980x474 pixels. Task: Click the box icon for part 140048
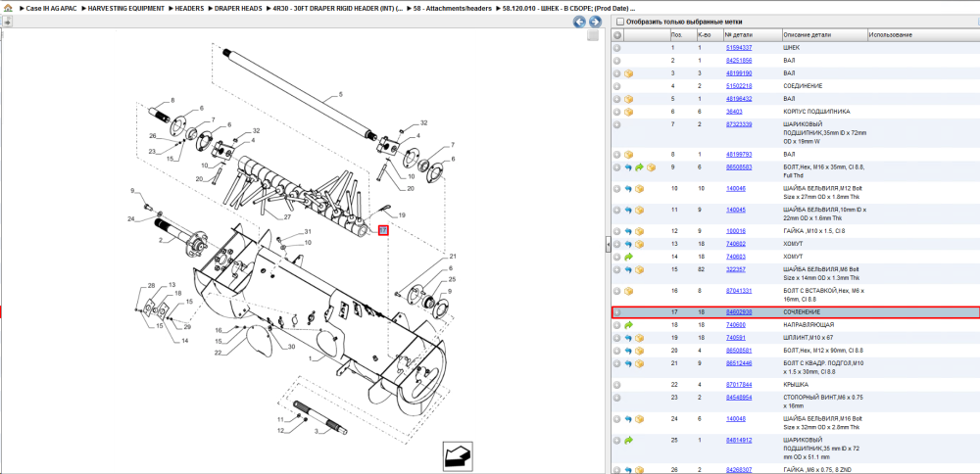[x=639, y=419]
